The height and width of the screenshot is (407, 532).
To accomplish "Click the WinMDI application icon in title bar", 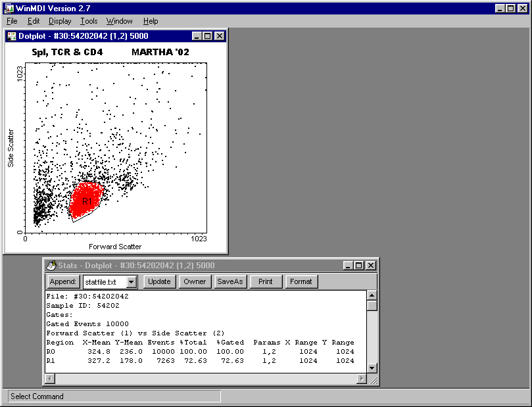I will pos(9,9).
